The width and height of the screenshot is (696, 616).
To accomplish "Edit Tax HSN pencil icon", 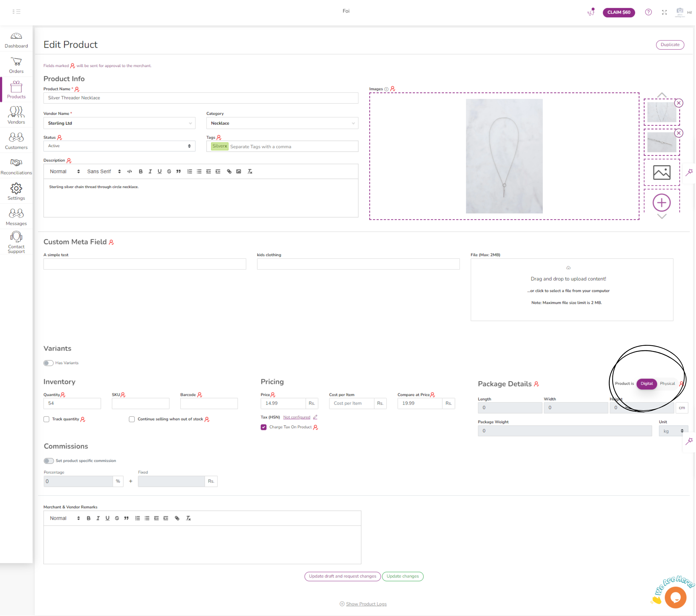I will click(x=316, y=417).
